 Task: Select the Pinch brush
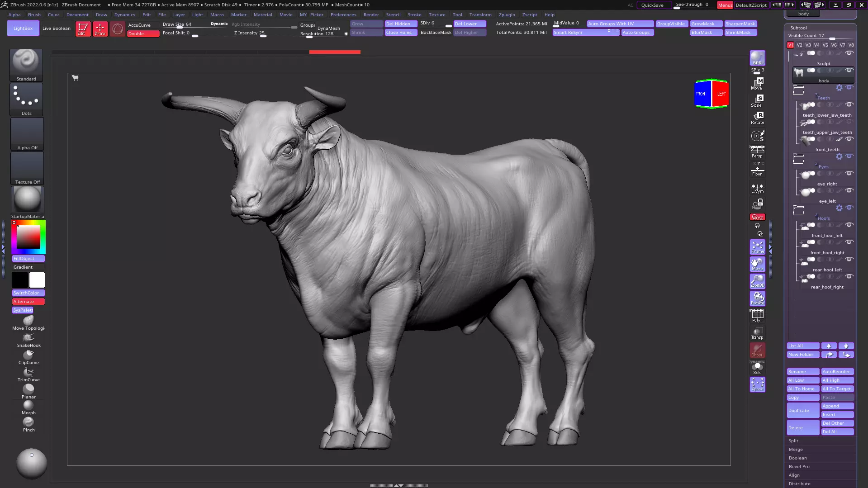(28, 424)
